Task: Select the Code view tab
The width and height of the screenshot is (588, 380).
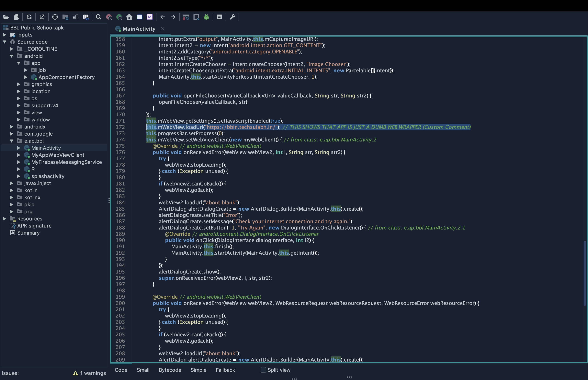Action: [121, 370]
